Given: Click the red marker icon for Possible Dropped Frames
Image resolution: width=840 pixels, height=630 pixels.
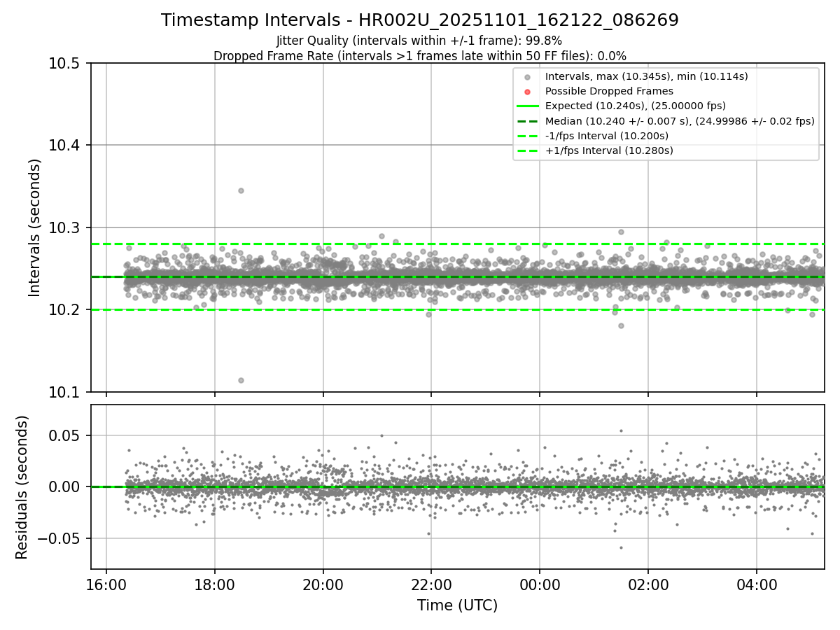Looking at the screenshot, I should [528, 92].
